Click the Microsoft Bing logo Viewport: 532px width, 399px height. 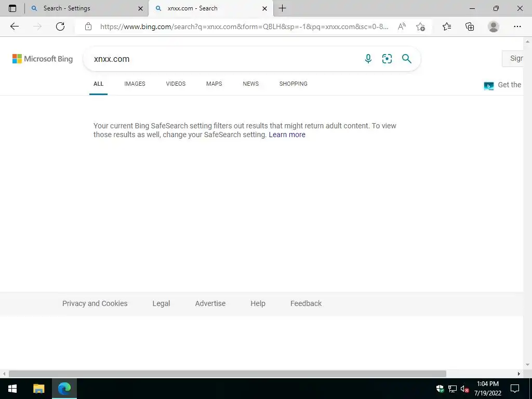43,59
